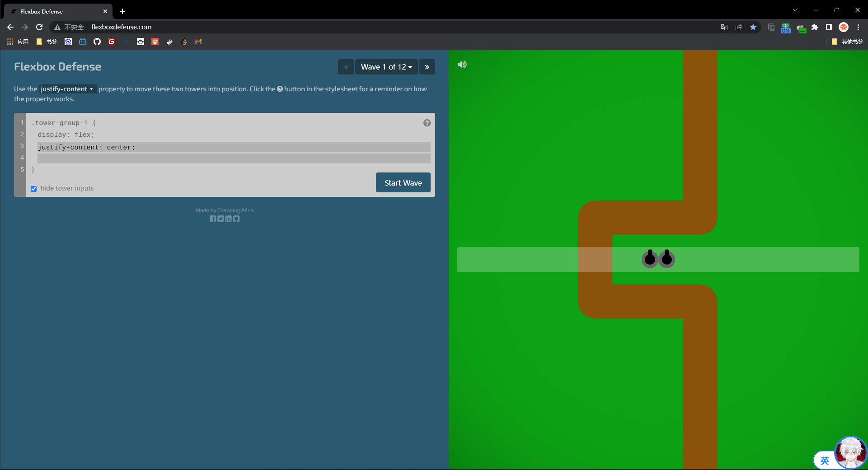
Task: Open the Twitter link in footer
Action: (x=221, y=219)
